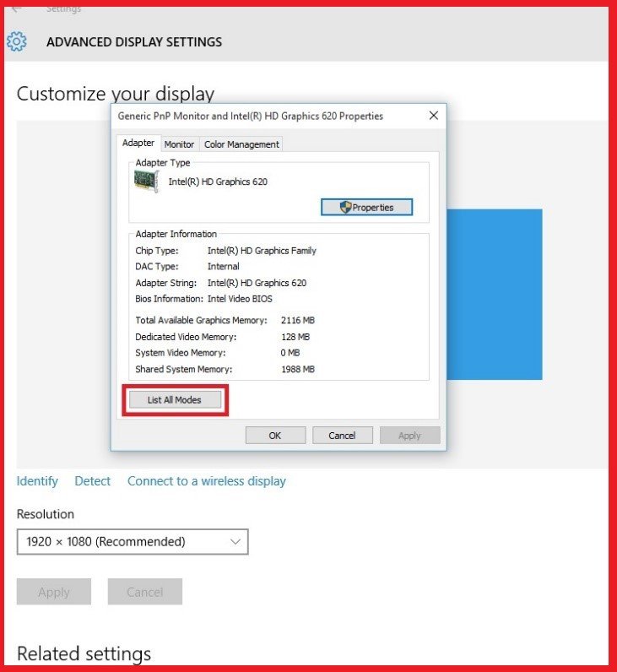
Task: Select the blue display monitor thumbnail
Action: point(494,295)
